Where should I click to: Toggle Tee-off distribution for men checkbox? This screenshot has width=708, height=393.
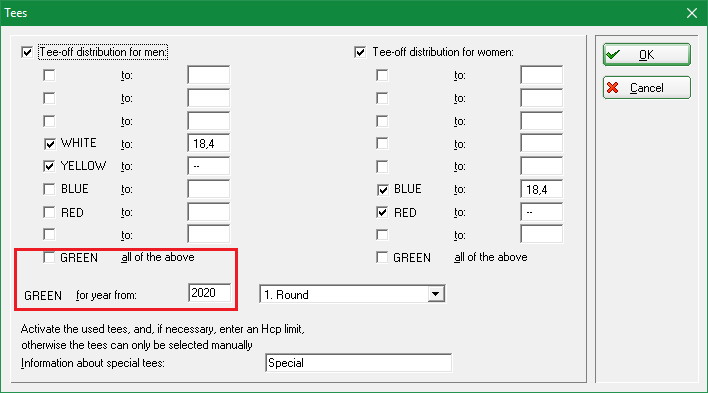coord(27,52)
